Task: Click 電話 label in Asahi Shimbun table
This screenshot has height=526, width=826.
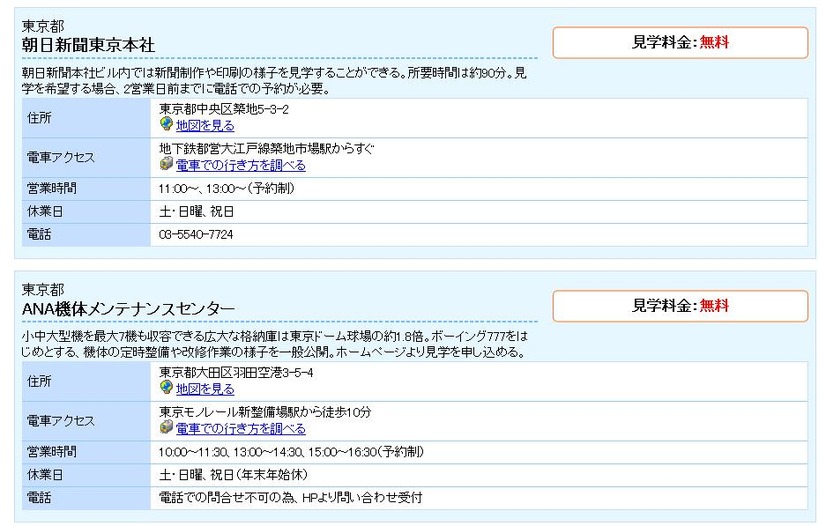Action: 40,235
